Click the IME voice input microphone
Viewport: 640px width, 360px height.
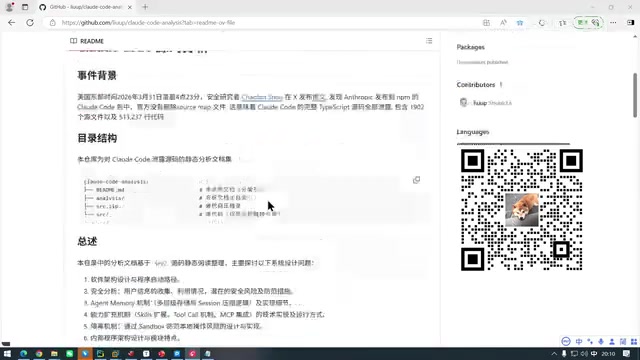coord(601,342)
